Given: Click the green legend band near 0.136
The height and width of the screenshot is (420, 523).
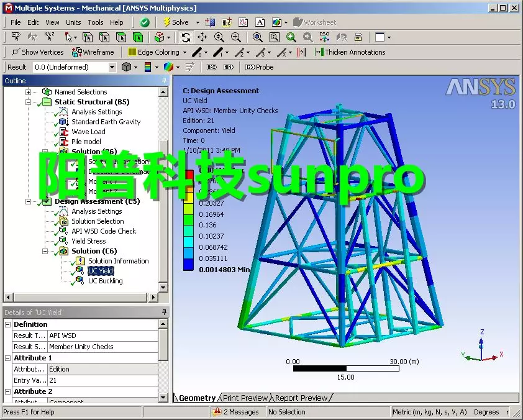Looking at the screenshot, I should pos(188,220).
